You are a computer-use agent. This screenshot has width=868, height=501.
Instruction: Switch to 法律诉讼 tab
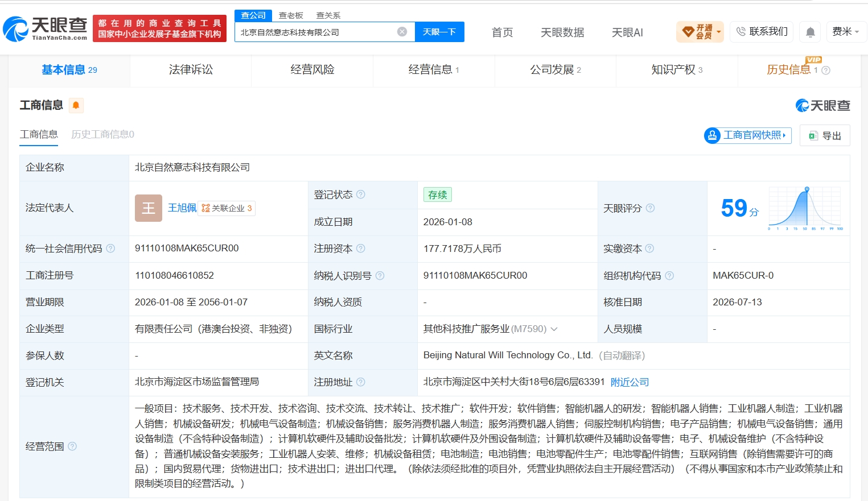pyautogui.click(x=191, y=70)
